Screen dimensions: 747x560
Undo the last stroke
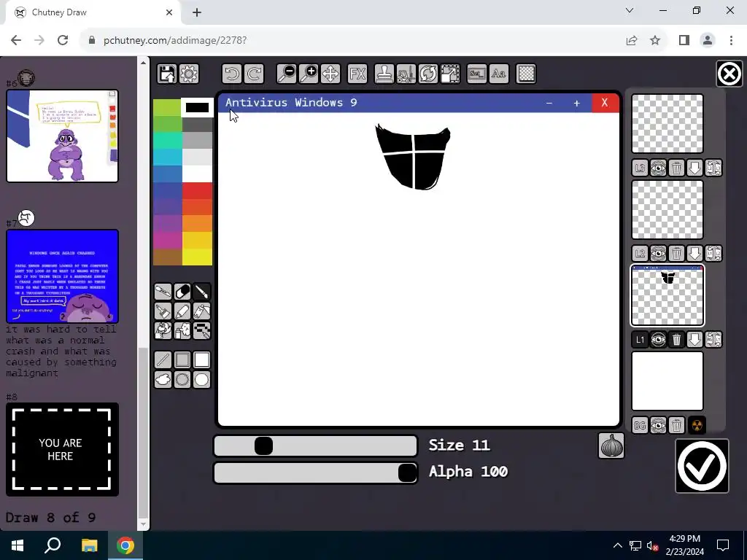(x=231, y=74)
